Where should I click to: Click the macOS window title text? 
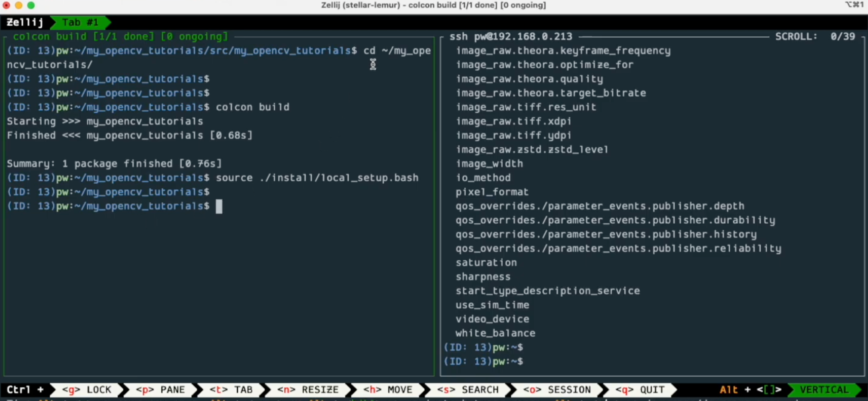coord(433,5)
